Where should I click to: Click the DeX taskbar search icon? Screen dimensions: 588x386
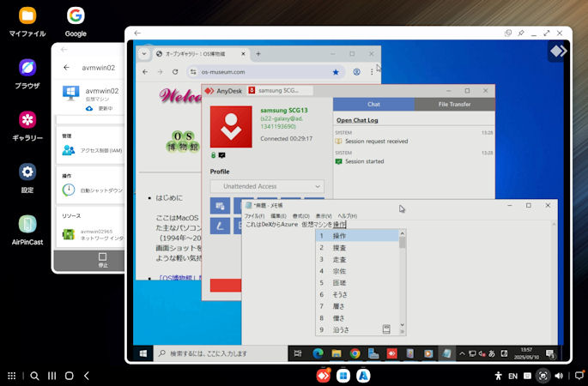click(x=34, y=376)
